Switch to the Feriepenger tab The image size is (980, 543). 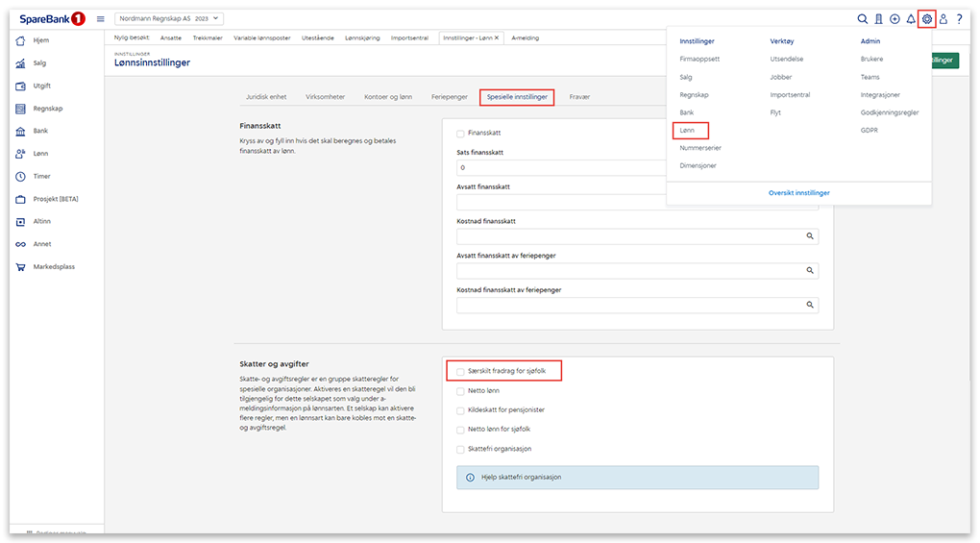[450, 97]
